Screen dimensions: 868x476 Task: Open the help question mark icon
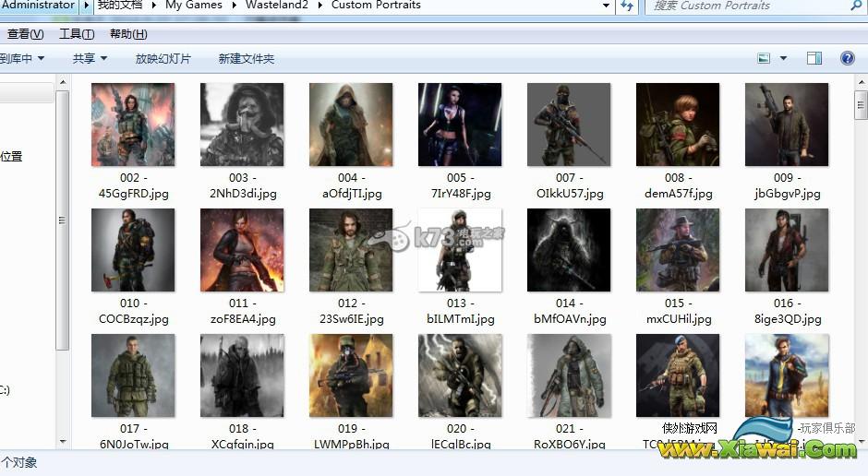click(x=847, y=58)
